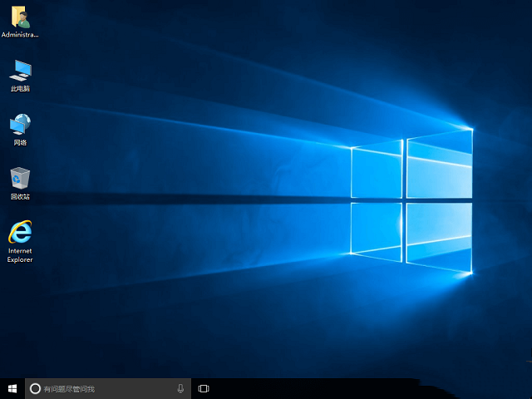Click the lower-right pane of wallpaper Windows logo
This screenshot has width=532, height=399.
click(439, 237)
